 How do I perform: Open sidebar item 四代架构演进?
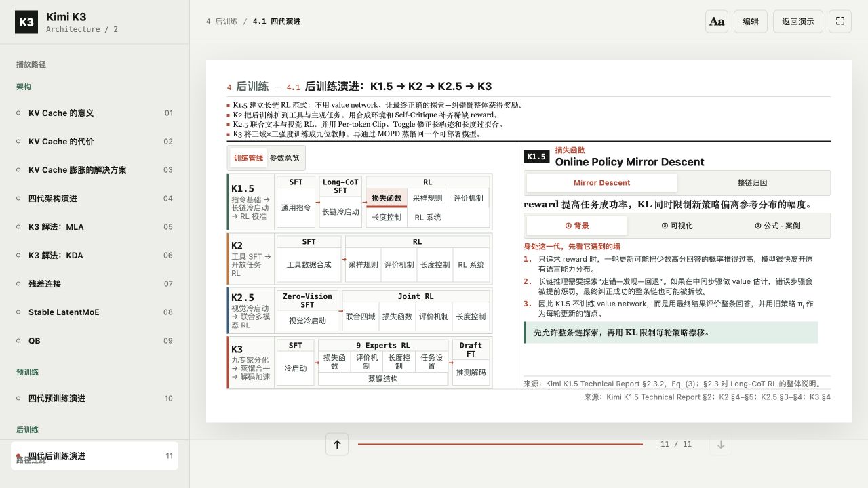tap(94, 199)
